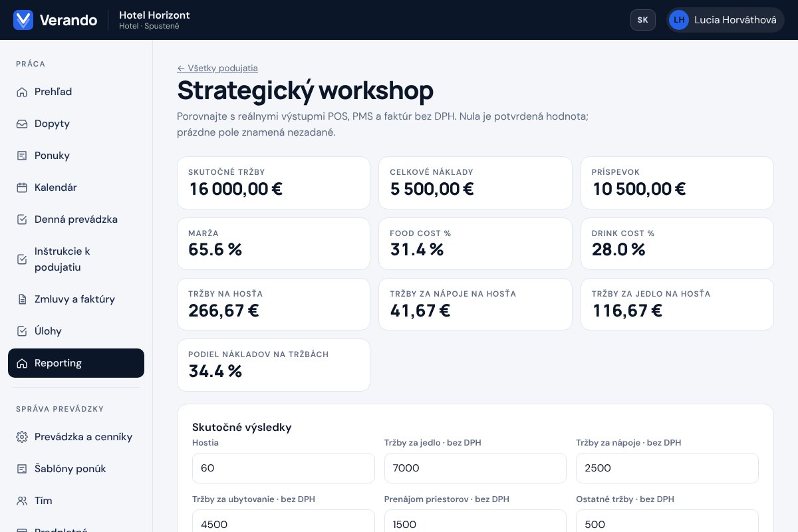Edit the Tržby za nápoje field
Image resolution: width=798 pixels, height=532 pixels.
[667, 468]
